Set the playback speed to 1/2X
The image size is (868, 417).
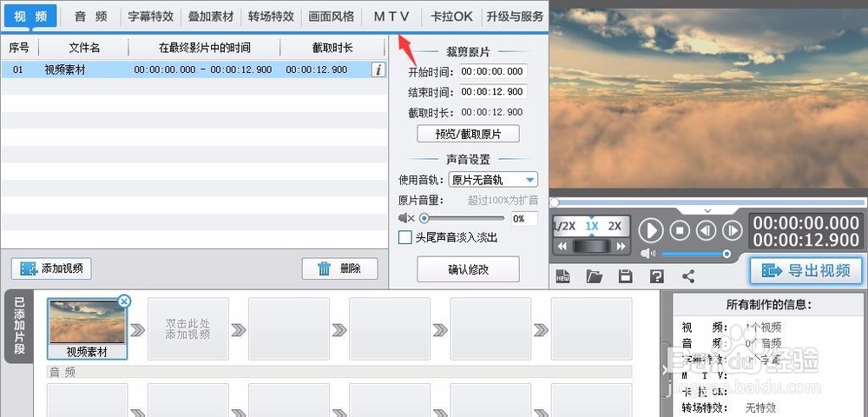pyautogui.click(x=565, y=226)
